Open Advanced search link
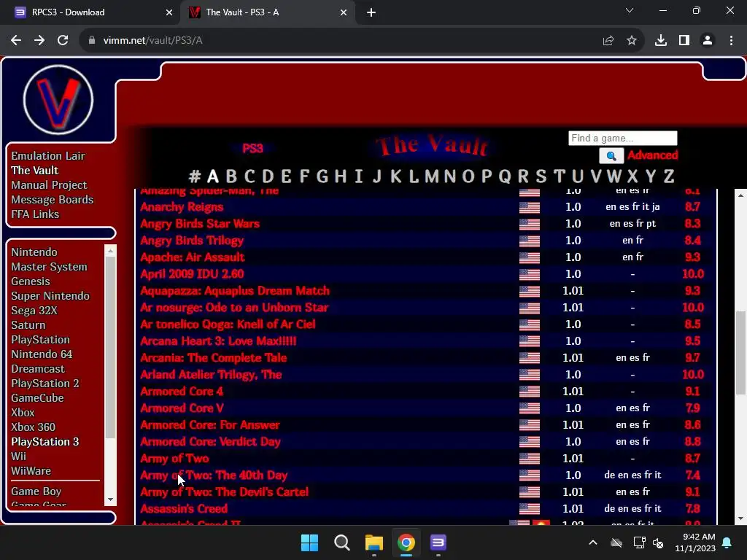This screenshot has height=560, width=747. (653, 155)
